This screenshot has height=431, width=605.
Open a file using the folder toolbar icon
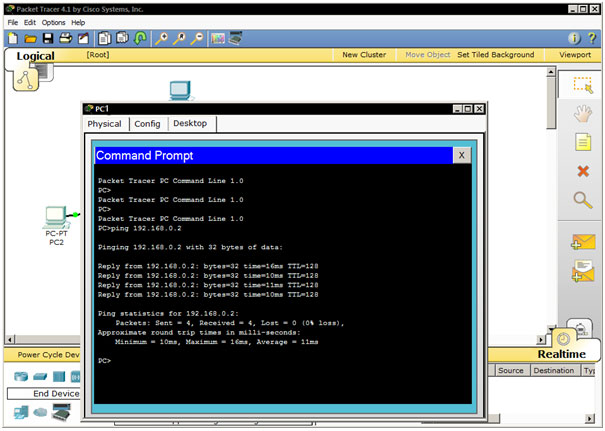pos(30,39)
